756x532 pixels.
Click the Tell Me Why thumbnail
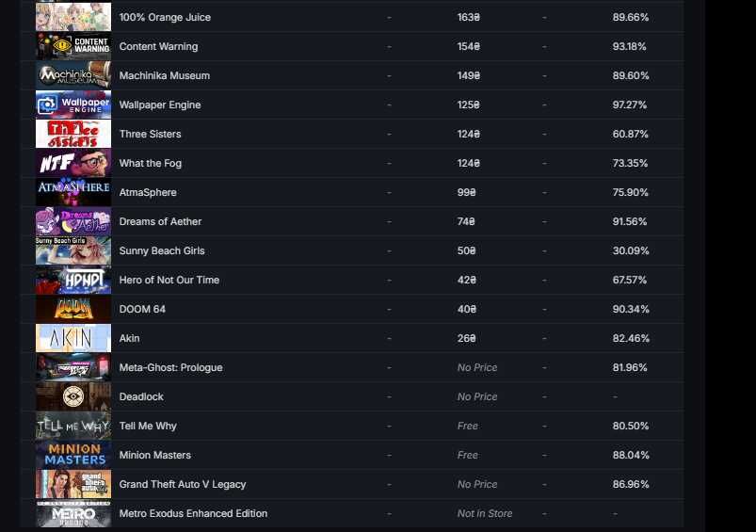pyautogui.click(x=73, y=426)
